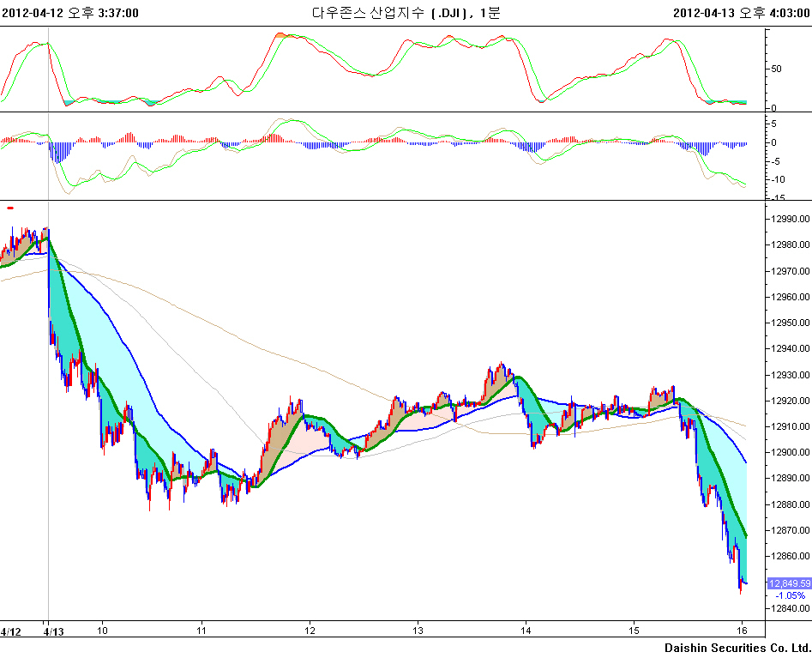Click the Daishin Securities Co. Ltd. text
Screen dimensions: 812x658
tap(737, 647)
